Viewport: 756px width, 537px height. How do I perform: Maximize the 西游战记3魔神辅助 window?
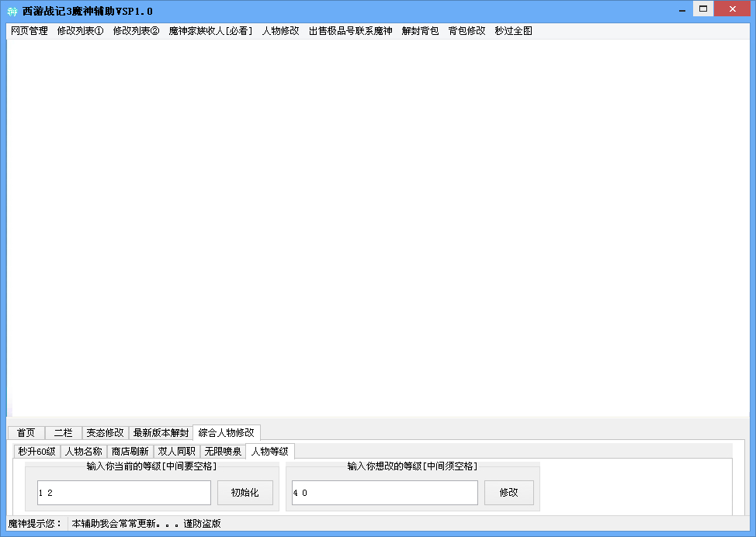(703, 9)
